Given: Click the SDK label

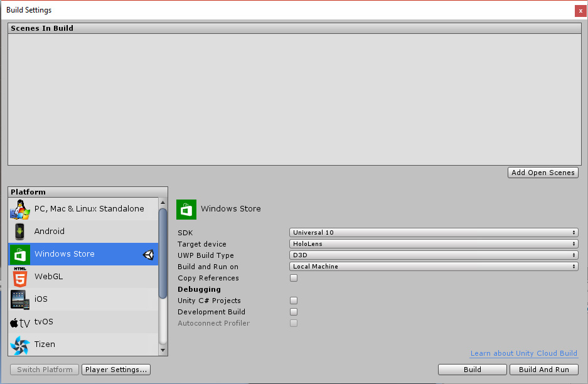Looking at the screenshot, I should tap(185, 233).
